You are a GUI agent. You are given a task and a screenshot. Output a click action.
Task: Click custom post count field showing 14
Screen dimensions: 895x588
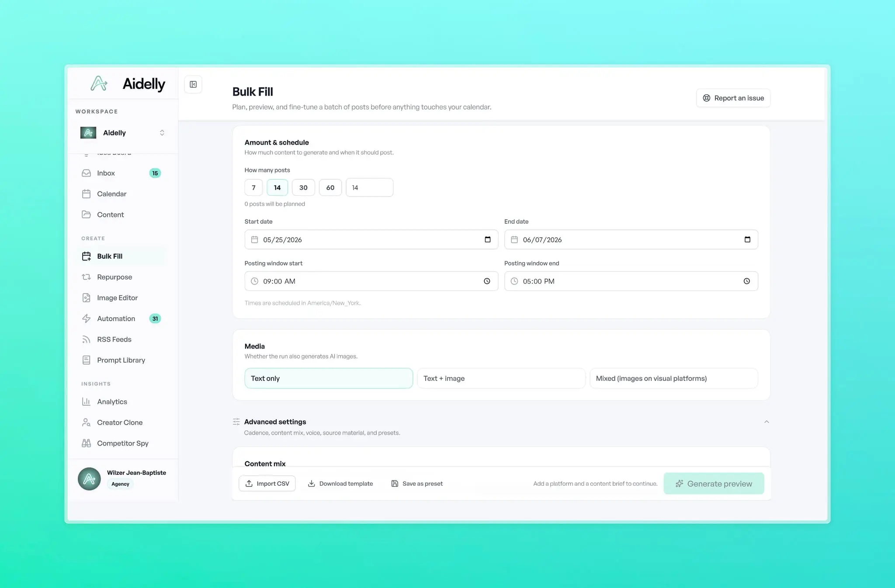tap(369, 187)
